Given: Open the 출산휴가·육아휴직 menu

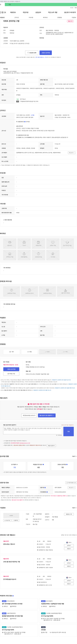Looking at the screenshot, I should pos(70,12).
